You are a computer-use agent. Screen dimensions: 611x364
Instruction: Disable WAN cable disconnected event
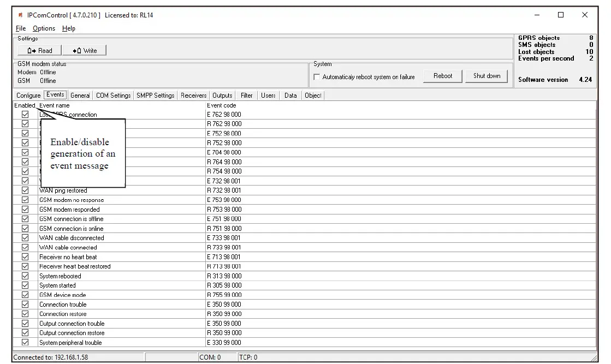click(x=25, y=238)
